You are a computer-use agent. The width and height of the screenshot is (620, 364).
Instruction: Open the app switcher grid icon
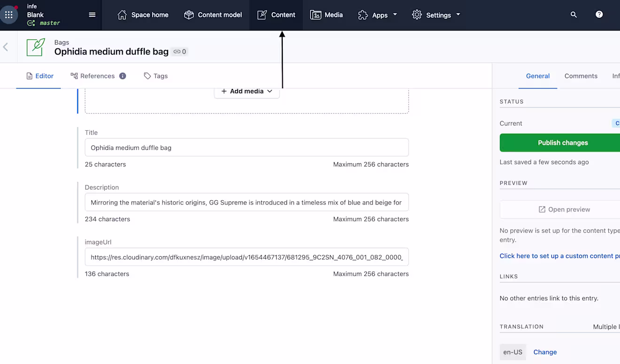tap(9, 15)
